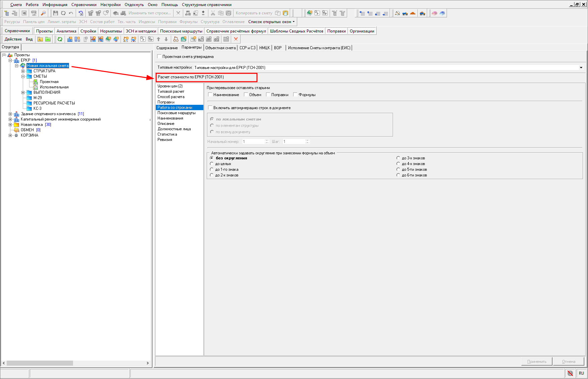588x379 pixels.
Task: Open the 'Типовые настройки' dropdown list
Action: pos(581,68)
